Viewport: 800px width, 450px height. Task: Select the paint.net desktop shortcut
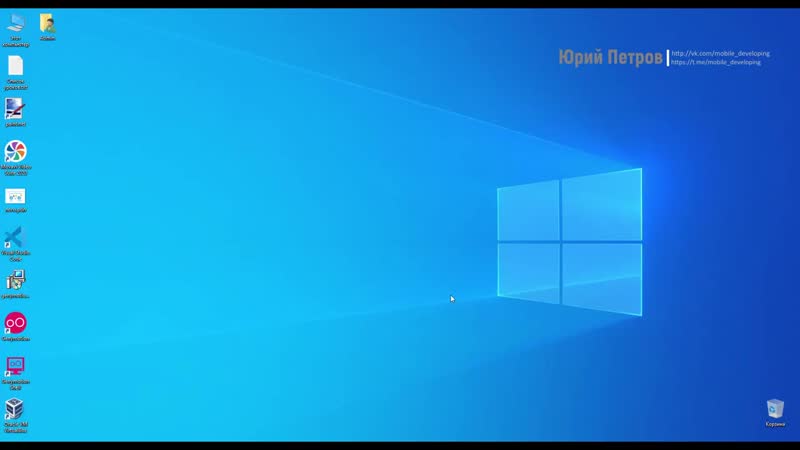[x=15, y=108]
